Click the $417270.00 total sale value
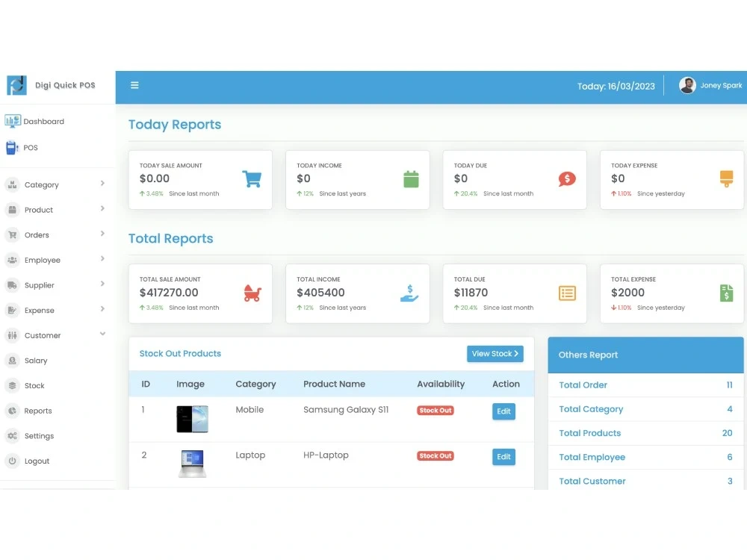Image resolution: width=747 pixels, height=560 pixels. (x=169, y=293)
